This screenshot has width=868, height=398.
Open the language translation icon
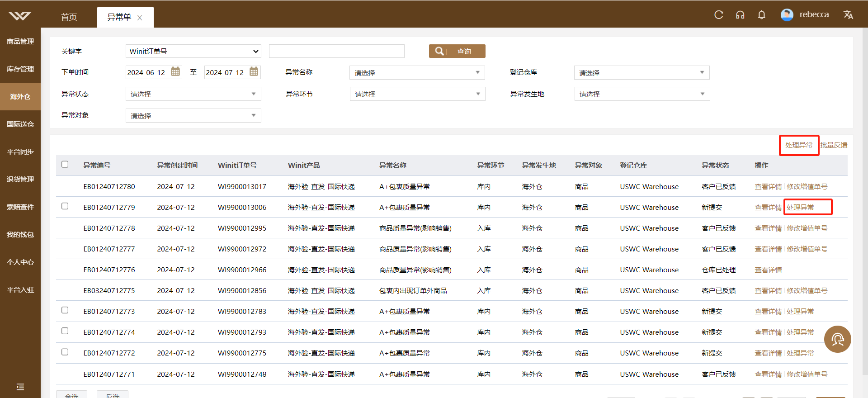848,15
